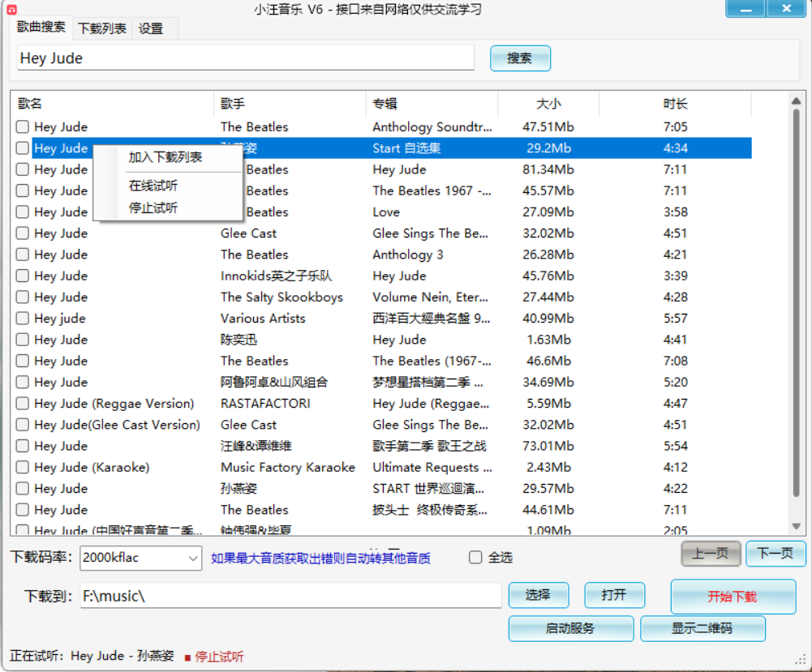Go to previous page with 上一页
The image size is (812, 672).
pyautogui.click(x=711, y=554)
